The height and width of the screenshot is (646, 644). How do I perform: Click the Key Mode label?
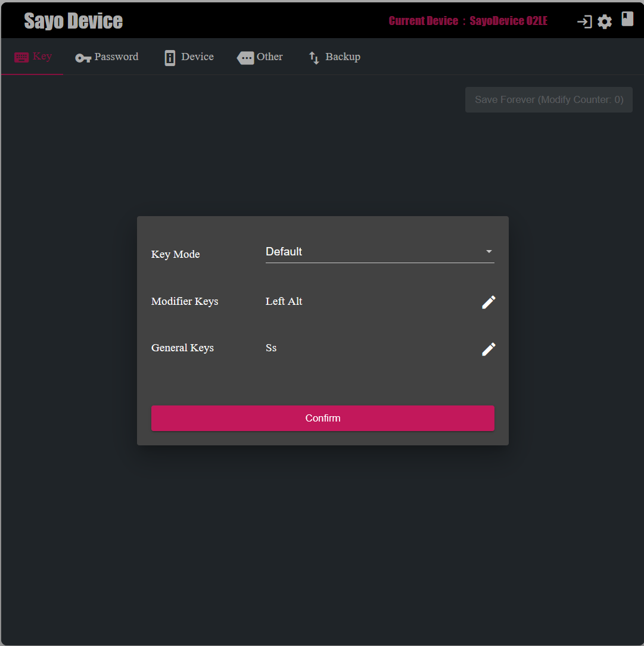(175, 254)
